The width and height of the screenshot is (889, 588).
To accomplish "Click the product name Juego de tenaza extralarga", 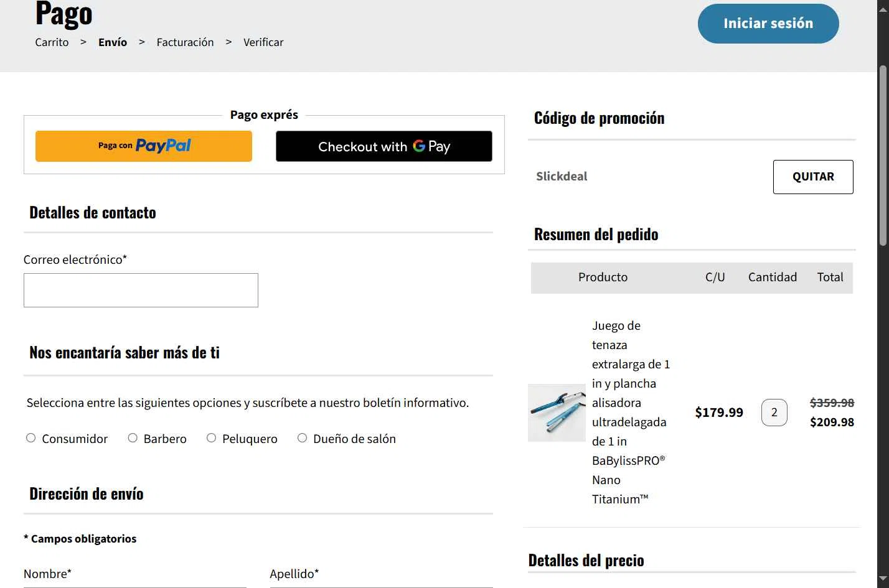I will (x=631, y=413).
